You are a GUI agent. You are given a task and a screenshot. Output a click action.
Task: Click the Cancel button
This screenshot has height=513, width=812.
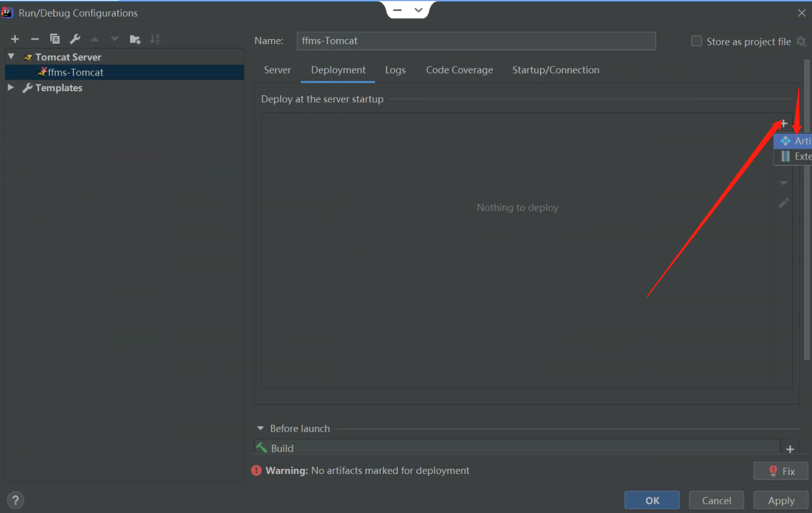716,500
